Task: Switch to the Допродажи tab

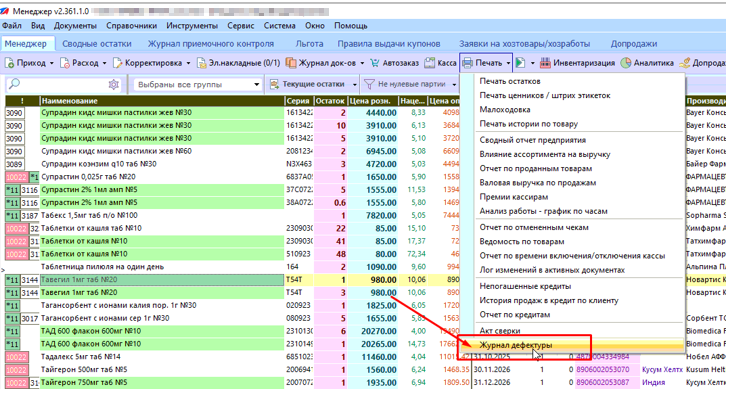Action: pyautogui.click(x=634, y=43)
